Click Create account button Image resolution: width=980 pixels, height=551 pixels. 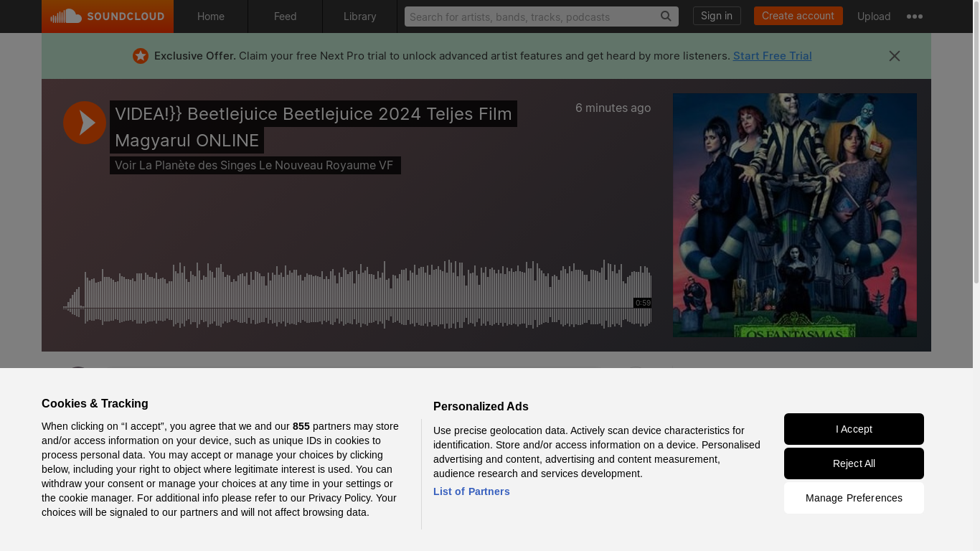(798, 16)
